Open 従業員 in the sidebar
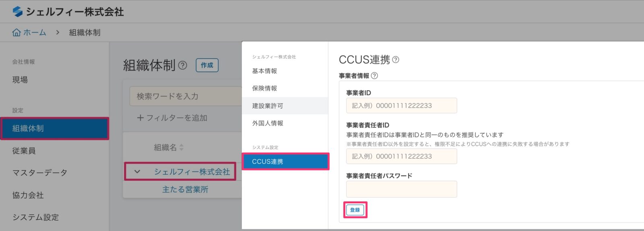Screen dimensions: 644x231 click(x=24, y=151)
